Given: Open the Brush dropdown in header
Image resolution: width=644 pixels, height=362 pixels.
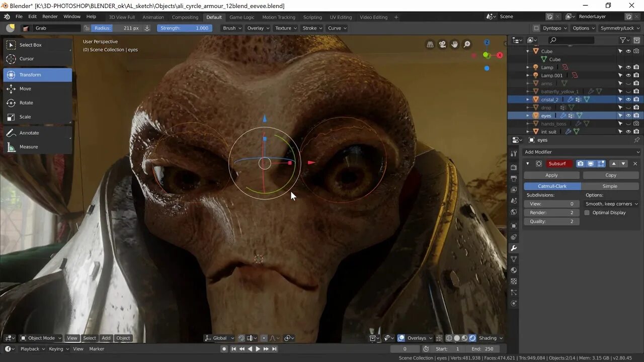Looking at the screenshot, I should (232, 28).
